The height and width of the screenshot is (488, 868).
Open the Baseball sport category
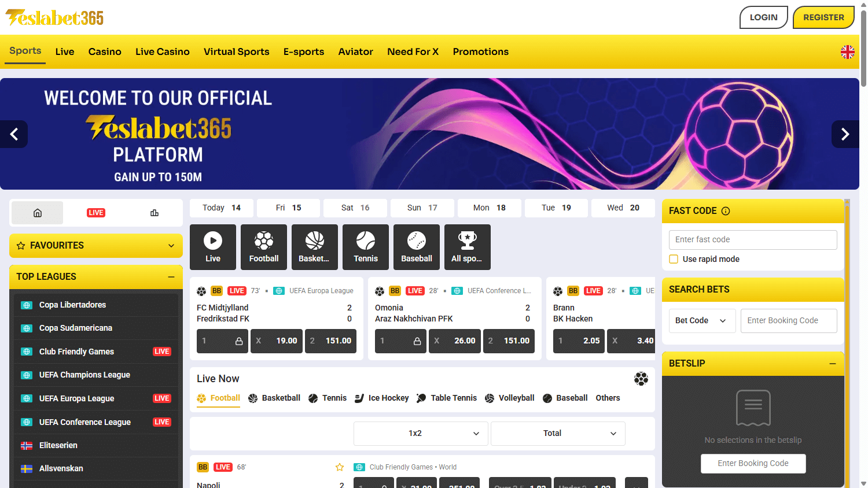tap(416, 247)
